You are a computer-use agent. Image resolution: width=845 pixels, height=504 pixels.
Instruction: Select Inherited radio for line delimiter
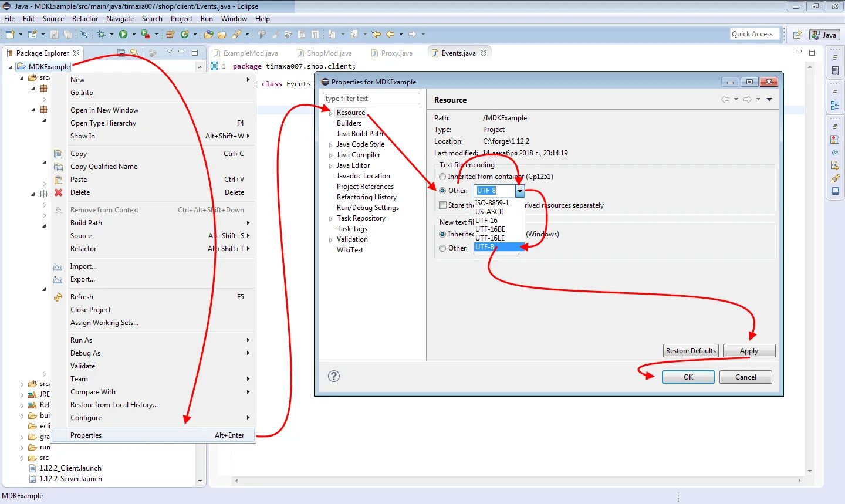click(x=442, y=234)
